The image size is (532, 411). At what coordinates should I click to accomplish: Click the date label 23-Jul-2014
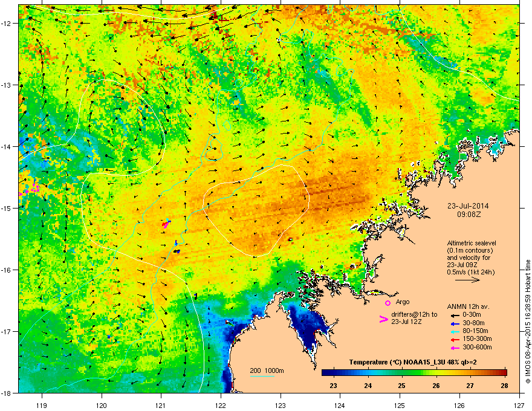pyautogui.click(x=468, y=206)
